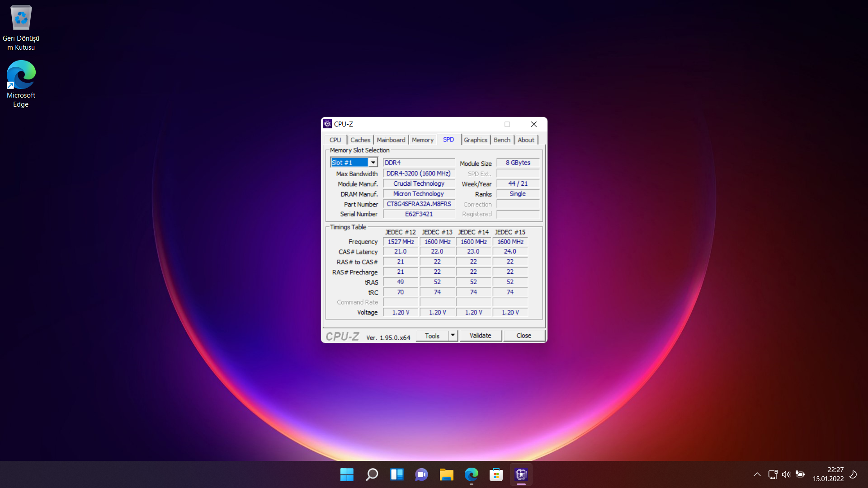The width and height of the screenshot is (868, 488).
Task: Open the Tools dropdown arrow
Action: tap(453, 335)
